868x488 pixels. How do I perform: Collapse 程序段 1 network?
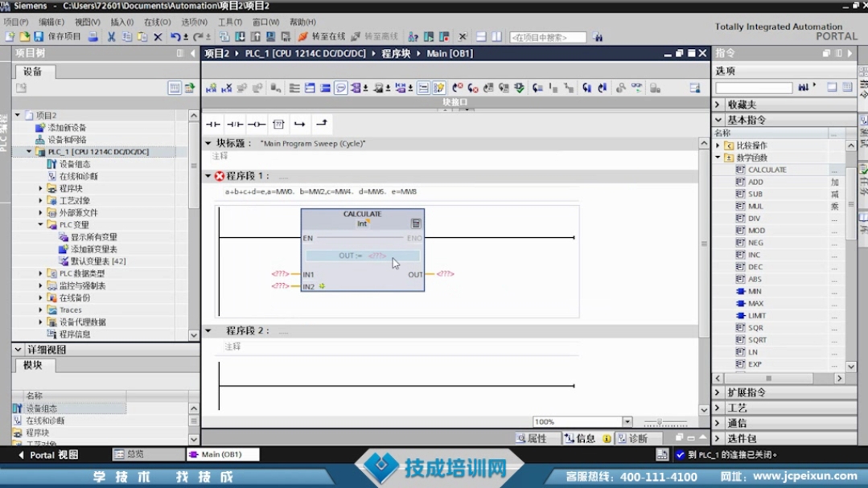208,176
